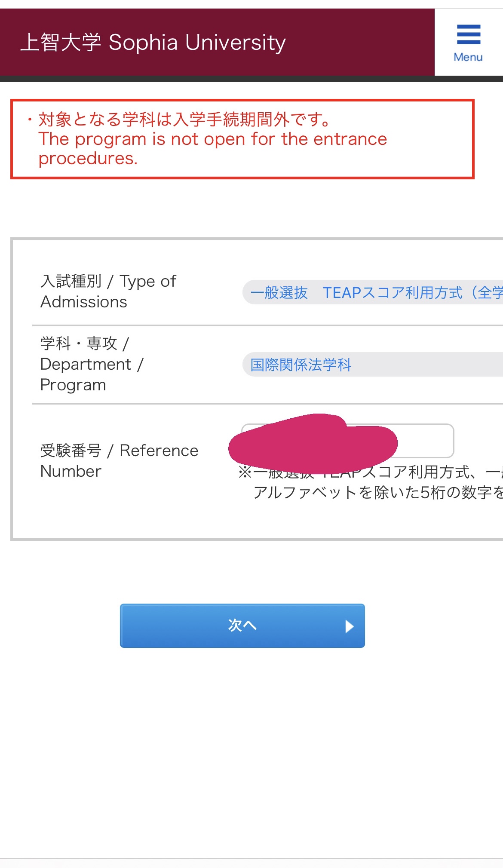The image size is (503, 868).
Task: Click the white arrow icon on 次へ
Action: pos(350,626)
